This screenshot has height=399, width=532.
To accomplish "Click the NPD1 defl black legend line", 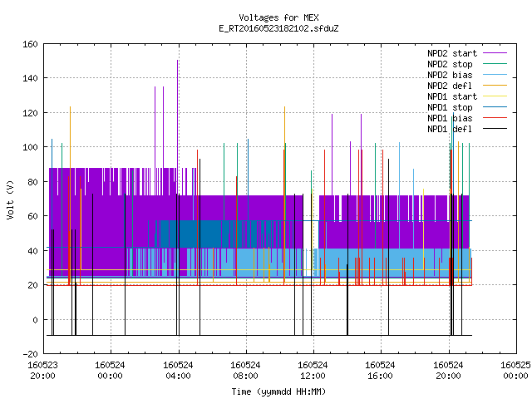I will pos(495,129).
